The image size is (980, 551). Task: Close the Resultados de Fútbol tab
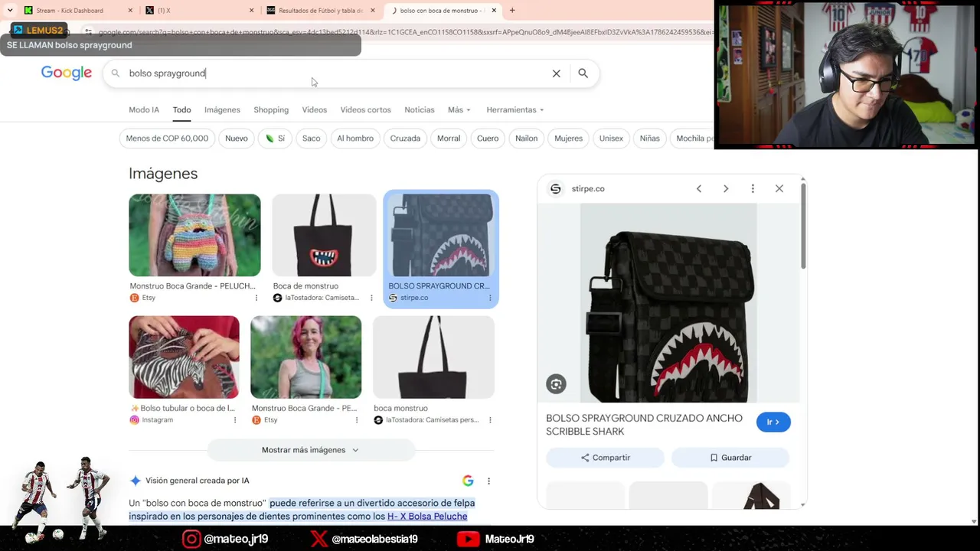tap(373, 11)
